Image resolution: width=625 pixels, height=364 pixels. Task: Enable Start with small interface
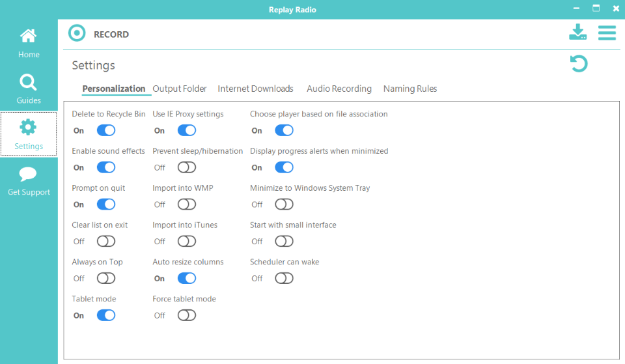[285, 241]
